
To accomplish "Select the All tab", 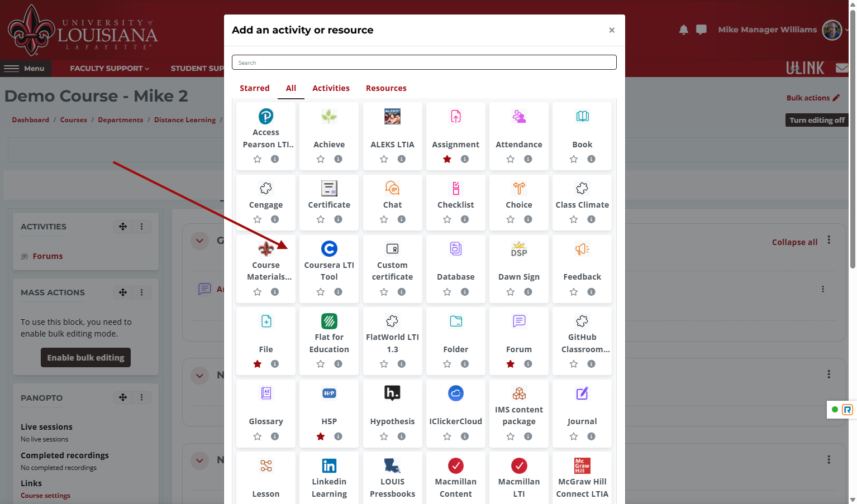I will point(291,88).
